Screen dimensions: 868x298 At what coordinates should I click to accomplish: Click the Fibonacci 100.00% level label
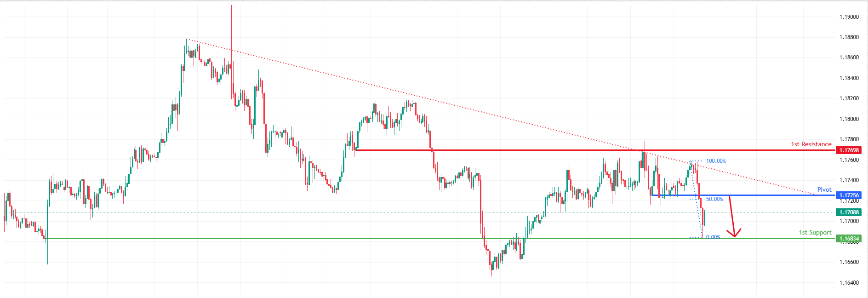pos(716,161)
